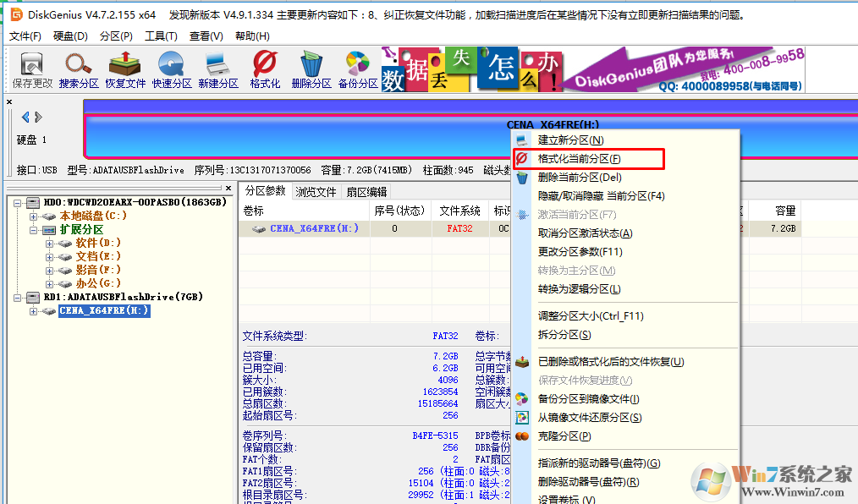Go to previous disk with left arrow
Viewport: 858px width, 504px height.
[25, 117]
